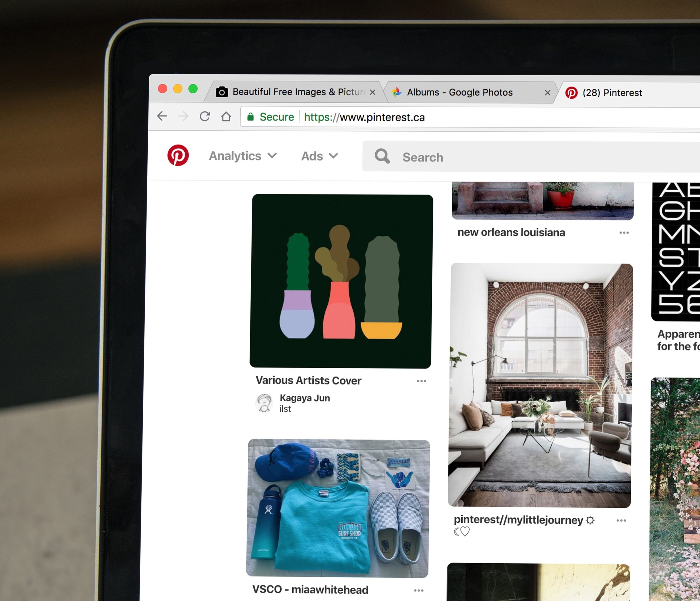This screenshot has width=700, height=601.
Task: Expand the Analytics dropdown menu
Action: (x=242, y=156)
